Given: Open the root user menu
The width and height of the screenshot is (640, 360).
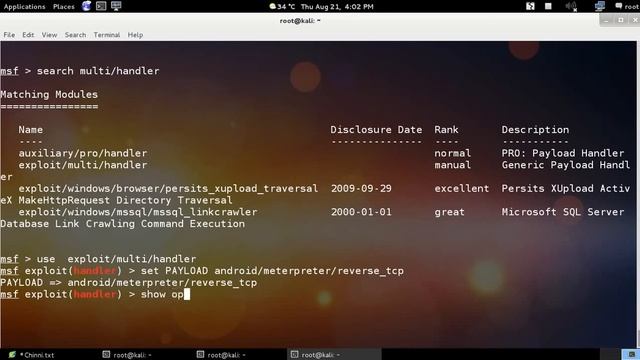Looking at the screenshot, I should [x=627, y=6].
